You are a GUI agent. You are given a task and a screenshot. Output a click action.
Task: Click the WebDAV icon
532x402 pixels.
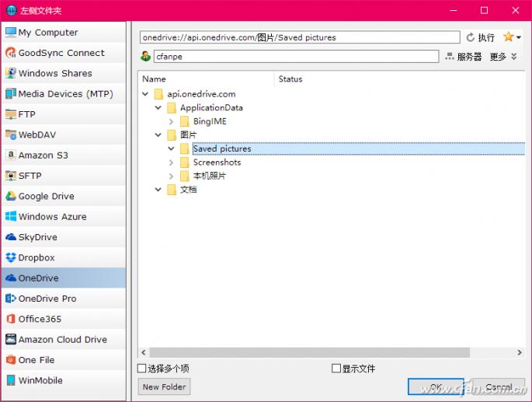(11, 135)
